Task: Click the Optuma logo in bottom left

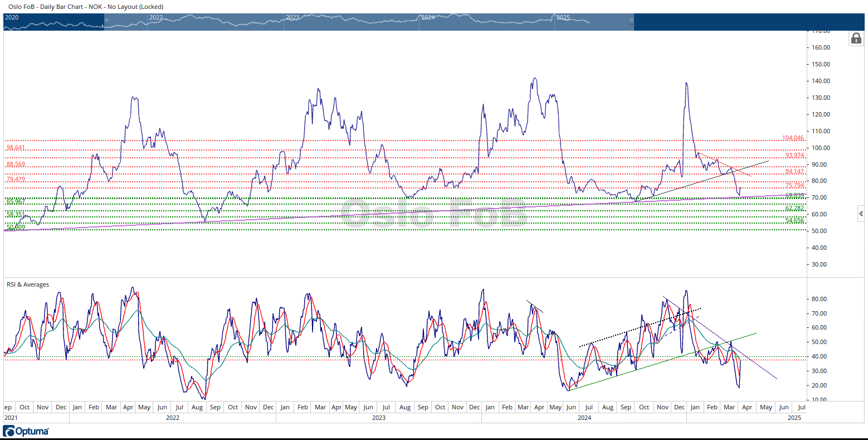Action: tap(26, 431)
